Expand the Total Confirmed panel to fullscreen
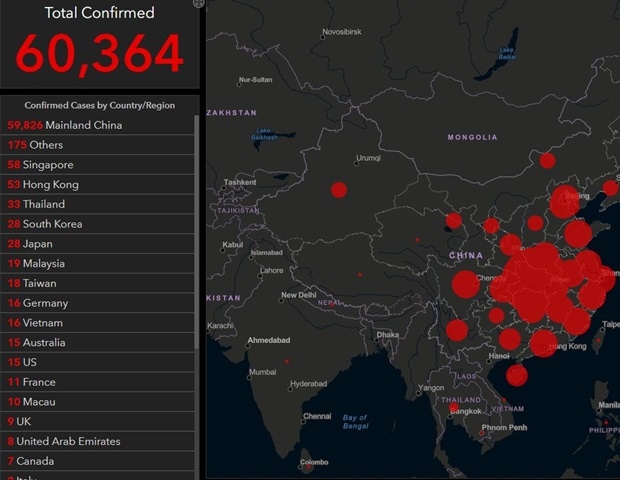The width and height of the screenshot is (620, 480). pos(198,4)
